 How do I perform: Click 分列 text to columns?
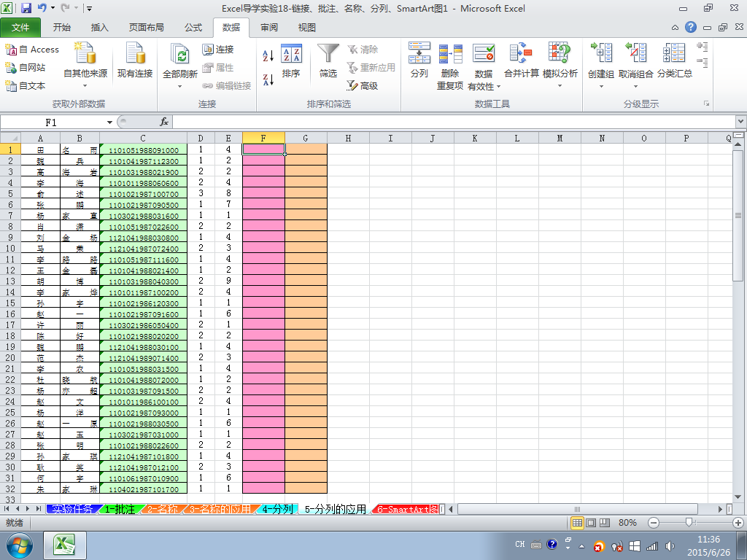pyautogui.click(x=419, y=61)
